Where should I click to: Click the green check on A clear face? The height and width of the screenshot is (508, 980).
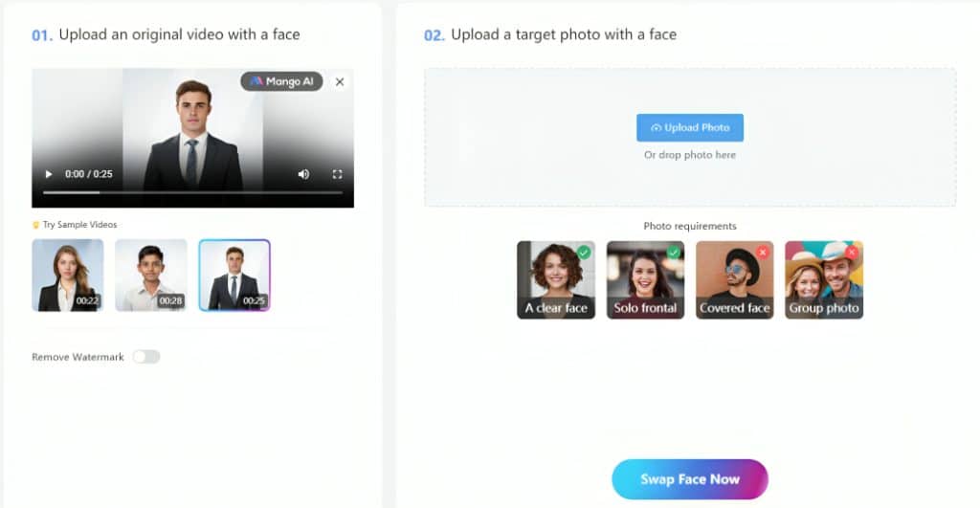click(x=584, y=253)
